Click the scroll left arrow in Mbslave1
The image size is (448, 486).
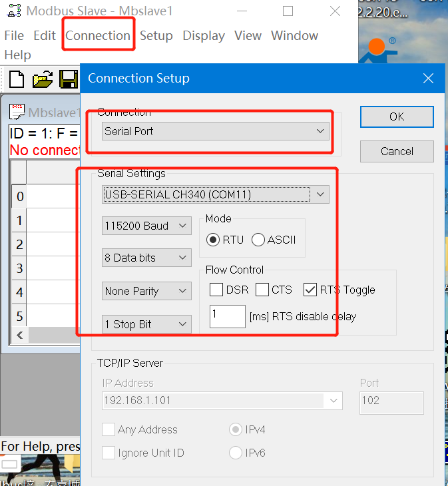click(x=20, y=335)
